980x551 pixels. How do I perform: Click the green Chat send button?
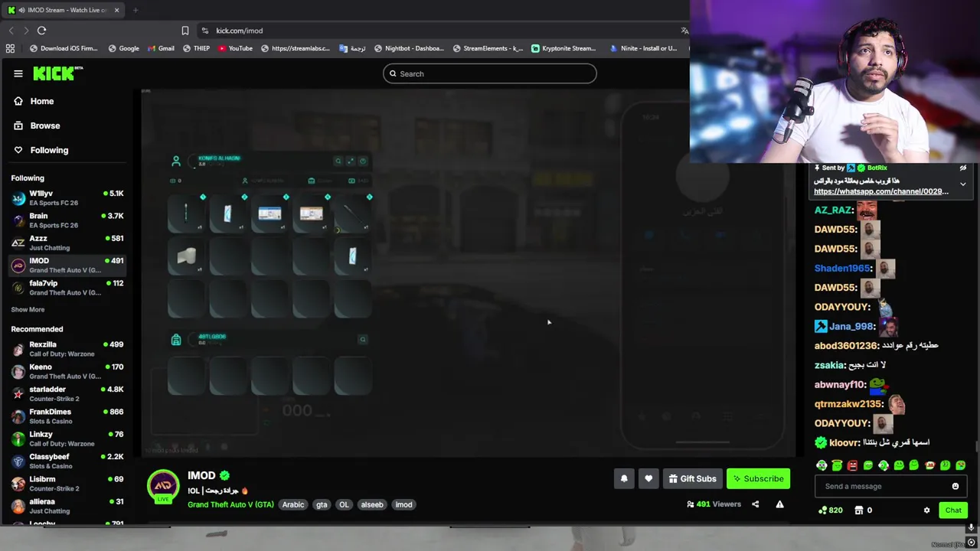[953, 510]
